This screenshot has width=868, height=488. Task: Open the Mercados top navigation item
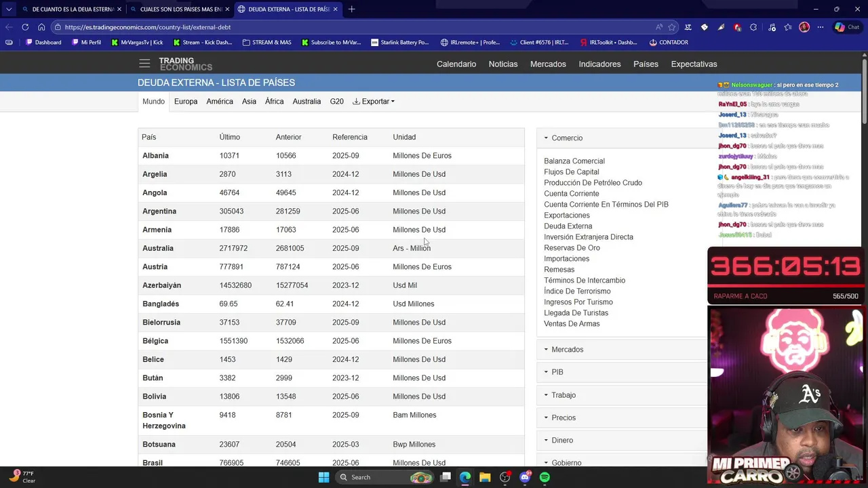pyautogui.click(x=548, y=64)
